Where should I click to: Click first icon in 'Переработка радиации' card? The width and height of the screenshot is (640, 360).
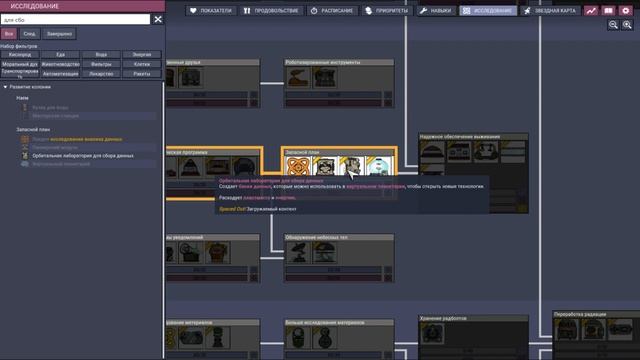point(566,329)
